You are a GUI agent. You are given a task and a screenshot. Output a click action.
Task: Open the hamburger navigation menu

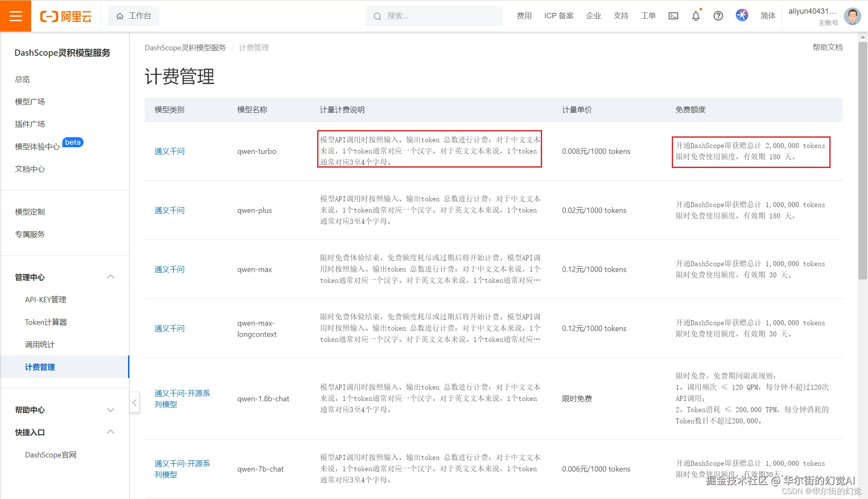point(15,15)
